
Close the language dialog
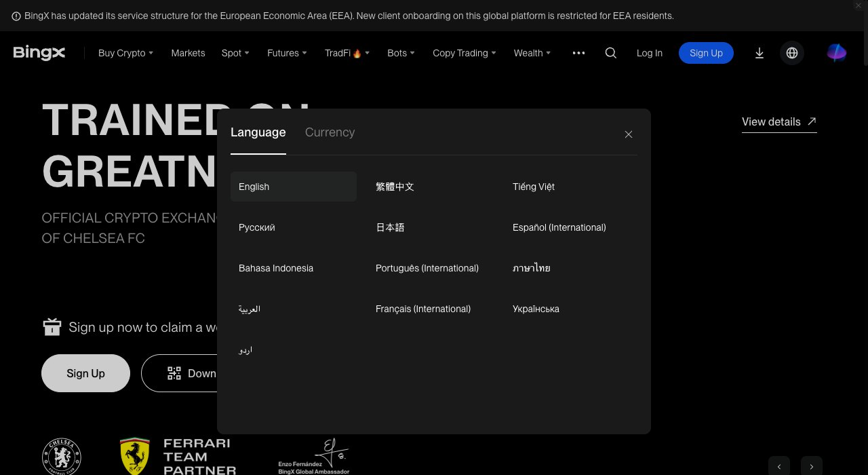(629, 134)
